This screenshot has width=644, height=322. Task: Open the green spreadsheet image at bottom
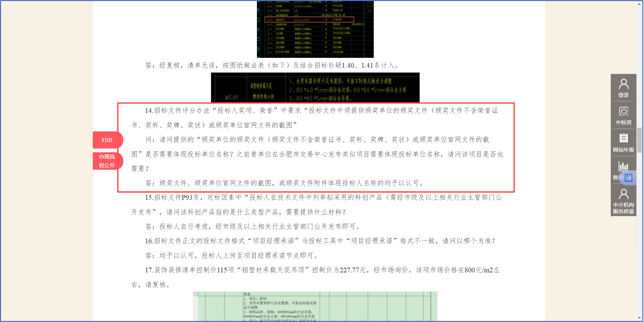315,306
